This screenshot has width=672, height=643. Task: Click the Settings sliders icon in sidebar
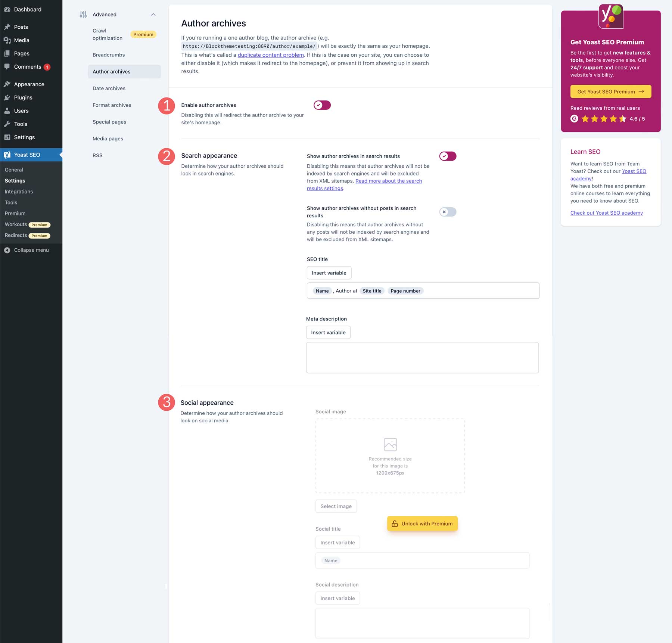pyautogui.click(x=7, y=137)
